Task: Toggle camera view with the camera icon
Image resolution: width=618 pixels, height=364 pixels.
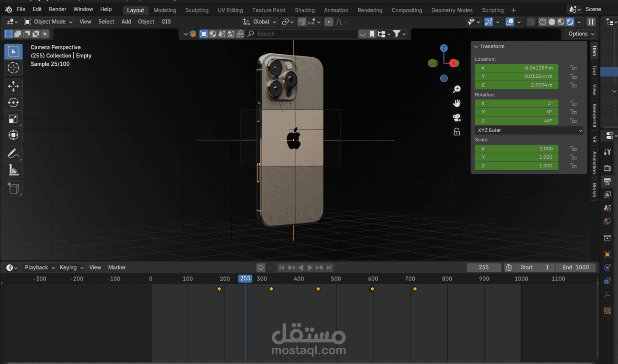Action: tap(457, 117)
